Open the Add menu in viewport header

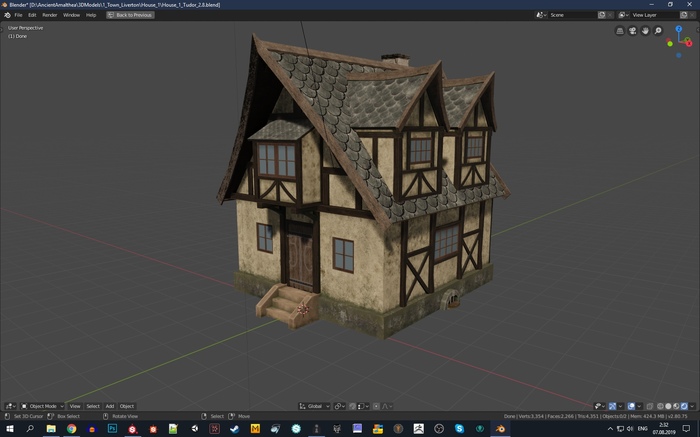[110, 406]
